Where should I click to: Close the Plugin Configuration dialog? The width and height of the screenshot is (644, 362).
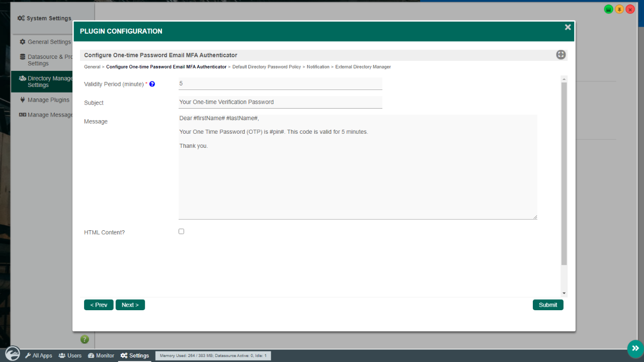(x=568, y=28)
